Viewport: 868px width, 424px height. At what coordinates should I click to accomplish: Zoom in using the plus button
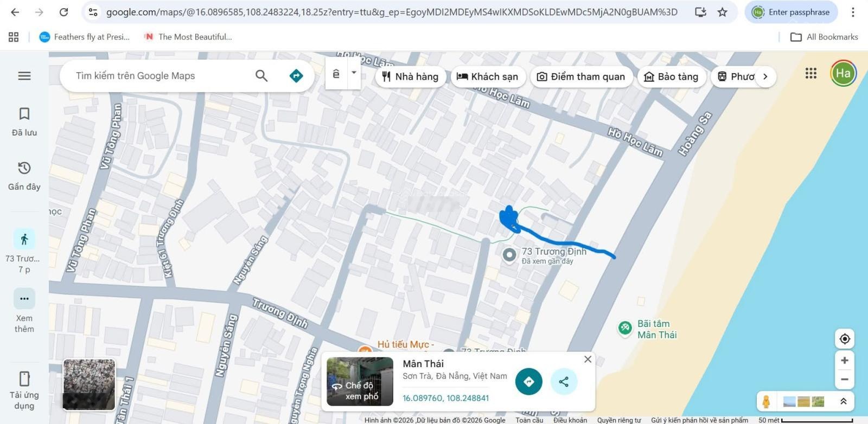click(845, 361)
